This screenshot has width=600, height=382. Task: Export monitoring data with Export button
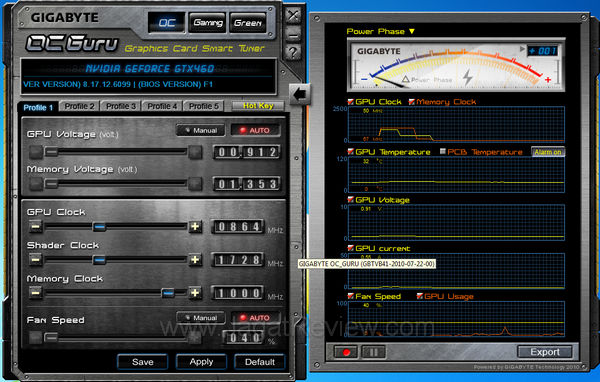(545, 352)
